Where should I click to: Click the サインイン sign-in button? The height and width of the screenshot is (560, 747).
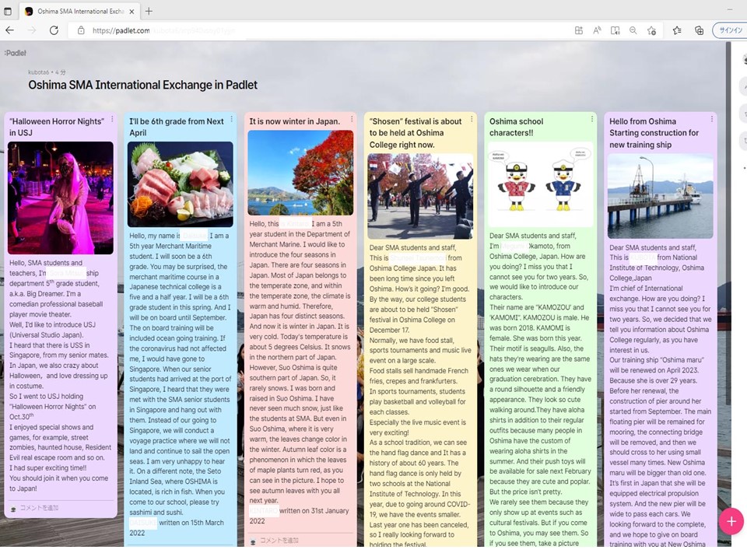click(x=729, y=30)
